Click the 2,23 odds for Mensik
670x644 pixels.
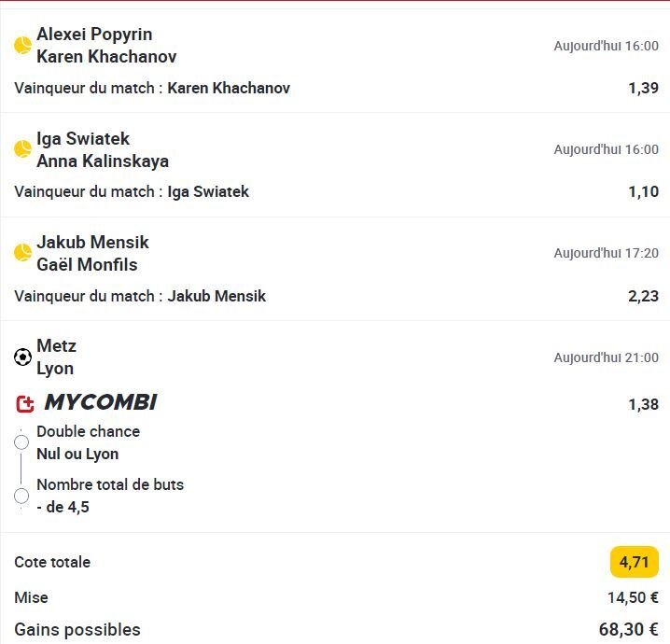(x=643, y=296)
